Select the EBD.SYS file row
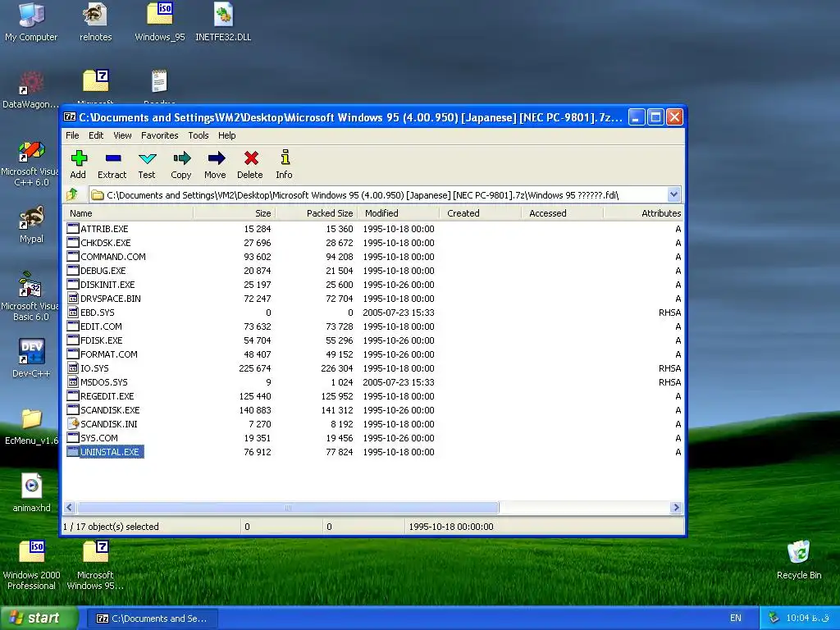The height and width of the screenshot is (630, 840). pos(373,313)
